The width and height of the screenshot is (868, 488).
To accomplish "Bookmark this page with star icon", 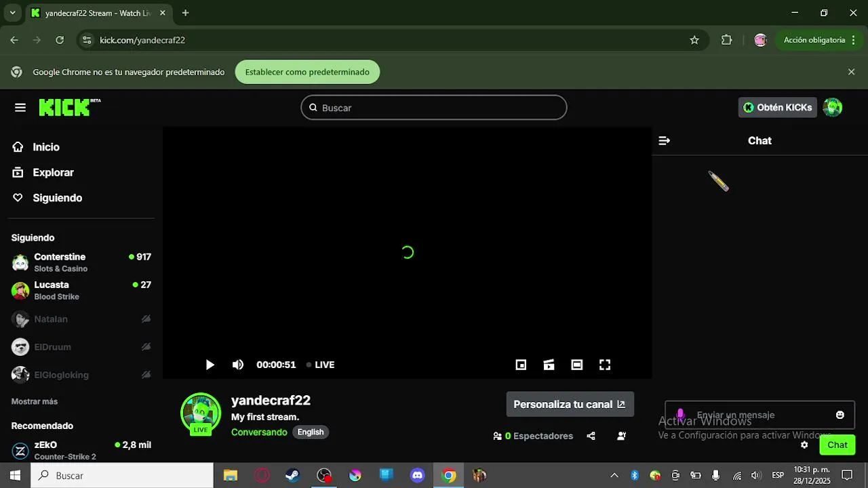I will tap(694, 40).
